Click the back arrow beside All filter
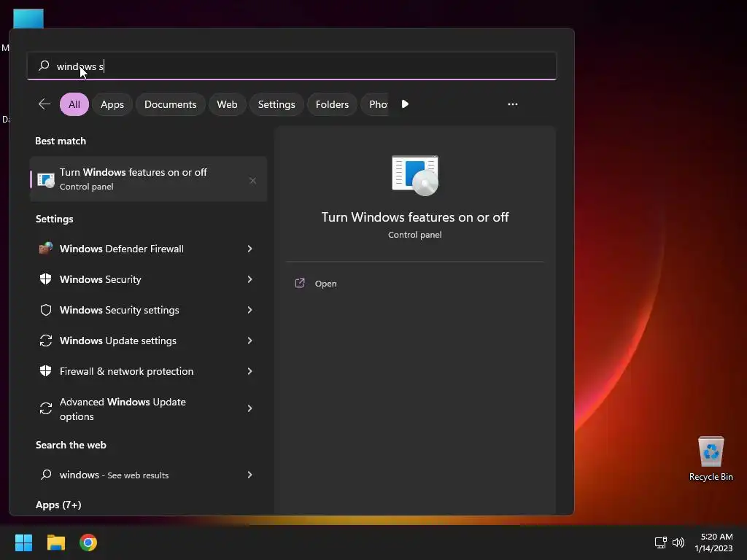747x560 pixels. 44,104
